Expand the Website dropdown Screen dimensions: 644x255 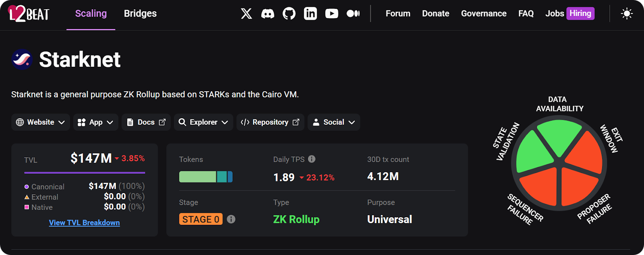click(41, 122)
